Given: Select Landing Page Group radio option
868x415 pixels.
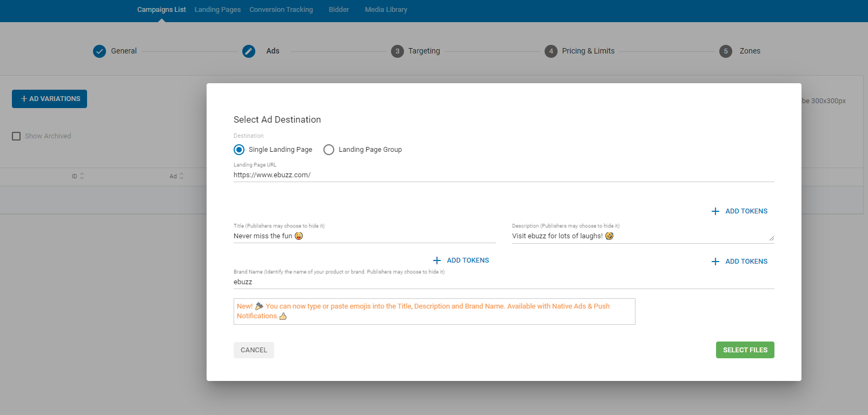Looking at the screenshot, I should pos(329,150).
